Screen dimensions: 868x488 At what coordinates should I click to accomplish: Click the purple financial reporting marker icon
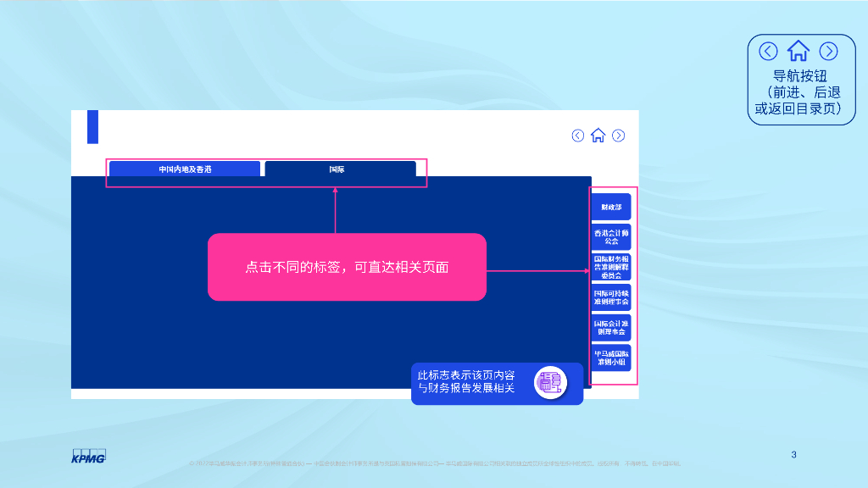pos(550,383)
